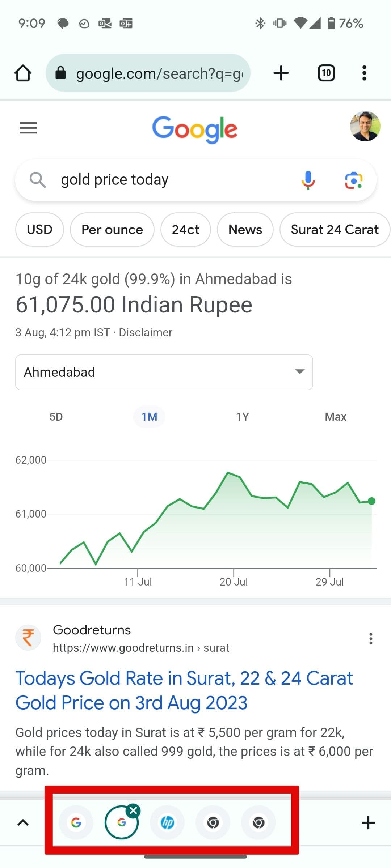Open the Google account profile picture

pos(365,126)
